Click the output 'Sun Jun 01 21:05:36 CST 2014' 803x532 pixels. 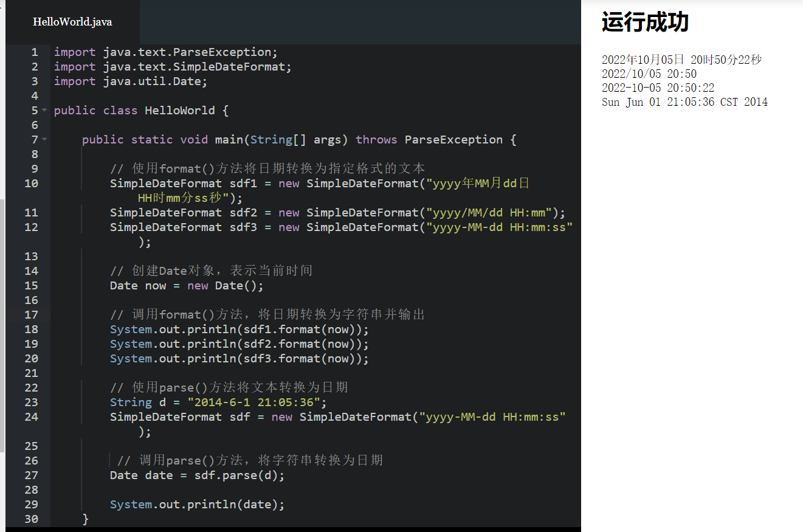[x=684, y=102]
